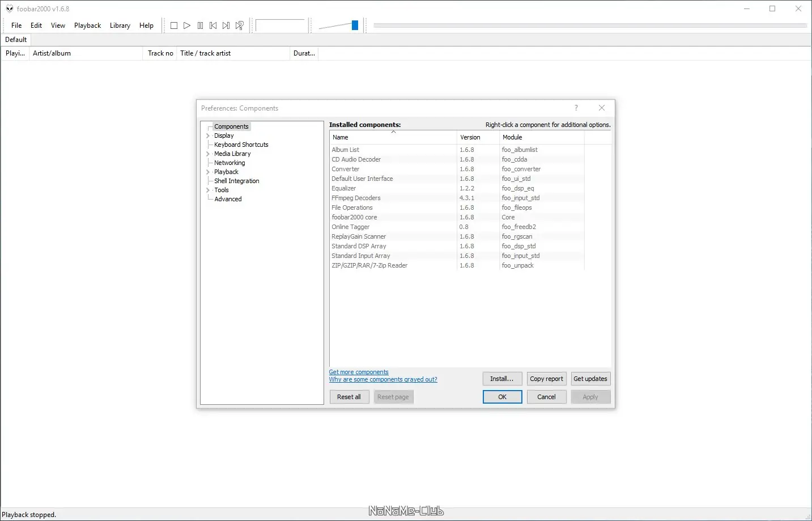Select the Standard Input Array component
Viewport: 812px width, 521px height.
457,256
